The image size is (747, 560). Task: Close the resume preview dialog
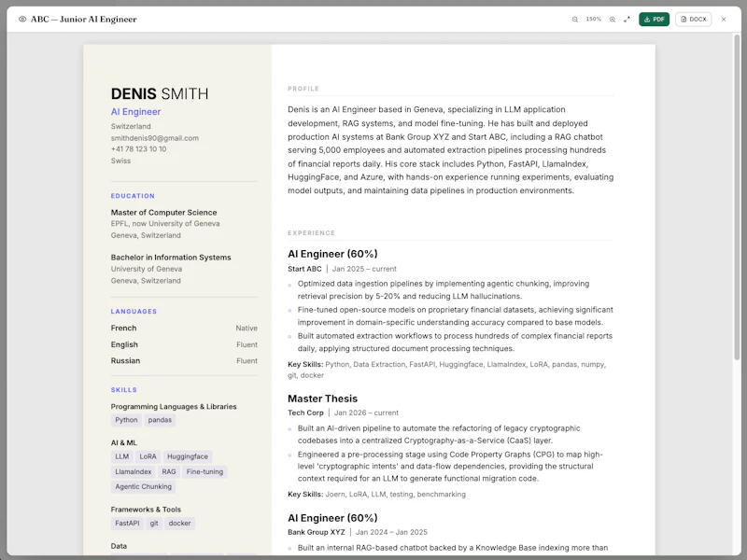[x=724, y=20]
